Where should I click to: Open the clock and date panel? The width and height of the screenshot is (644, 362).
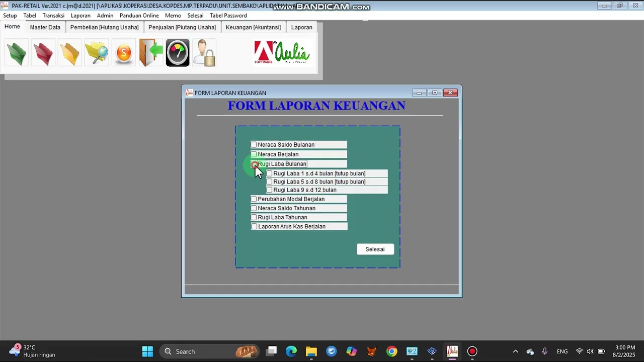pos(625,351)
